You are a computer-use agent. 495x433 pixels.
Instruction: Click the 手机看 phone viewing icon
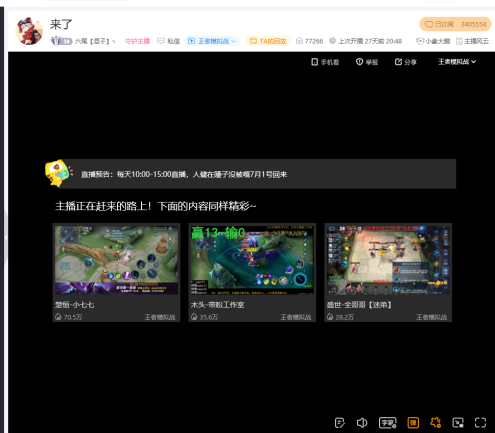(x=325, y=62)
